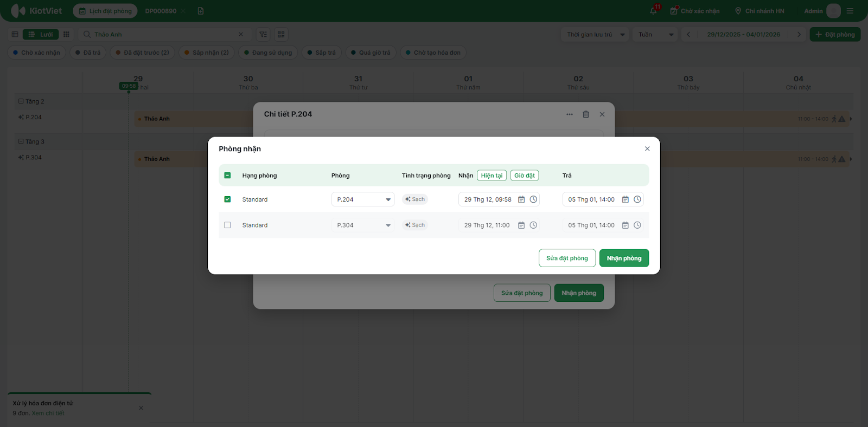Click the Thảo Anh search field

click(x=164, y=34)
